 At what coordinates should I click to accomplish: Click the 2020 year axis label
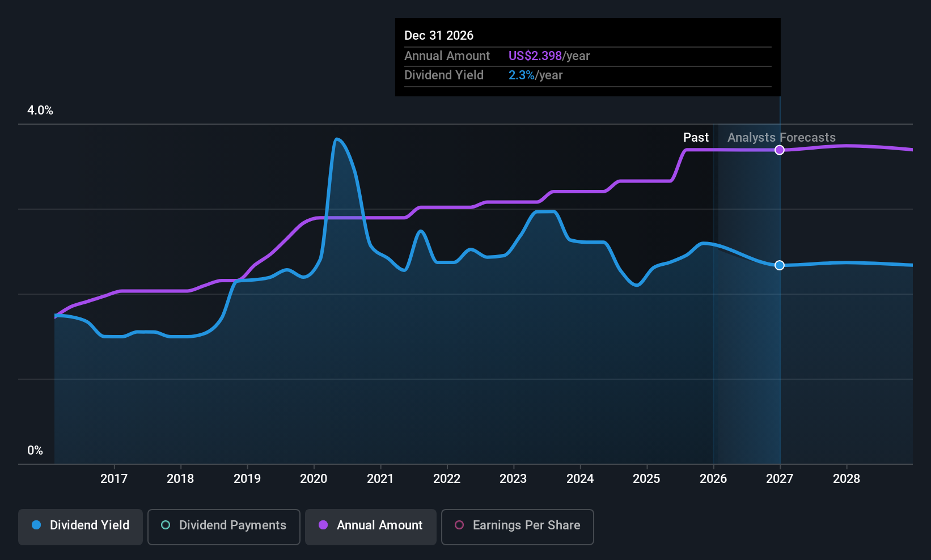tap(314, 478)
